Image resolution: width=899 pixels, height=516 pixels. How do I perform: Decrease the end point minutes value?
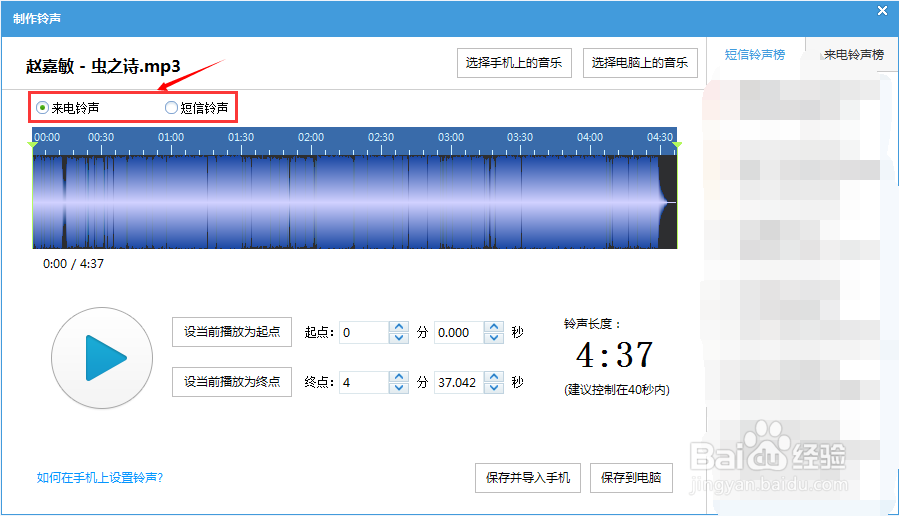[398, 388]
